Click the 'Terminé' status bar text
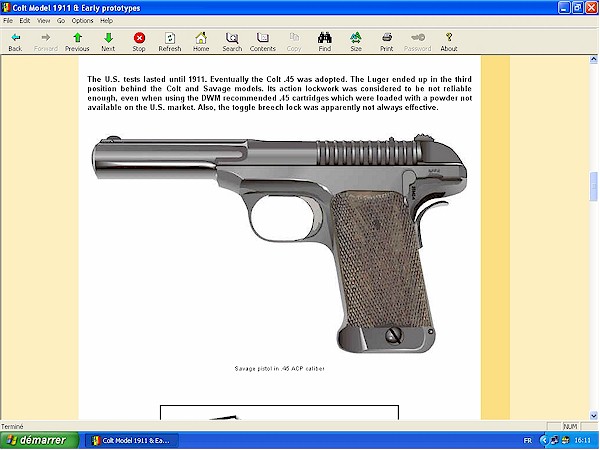The image size is (600, 450). 12,426
